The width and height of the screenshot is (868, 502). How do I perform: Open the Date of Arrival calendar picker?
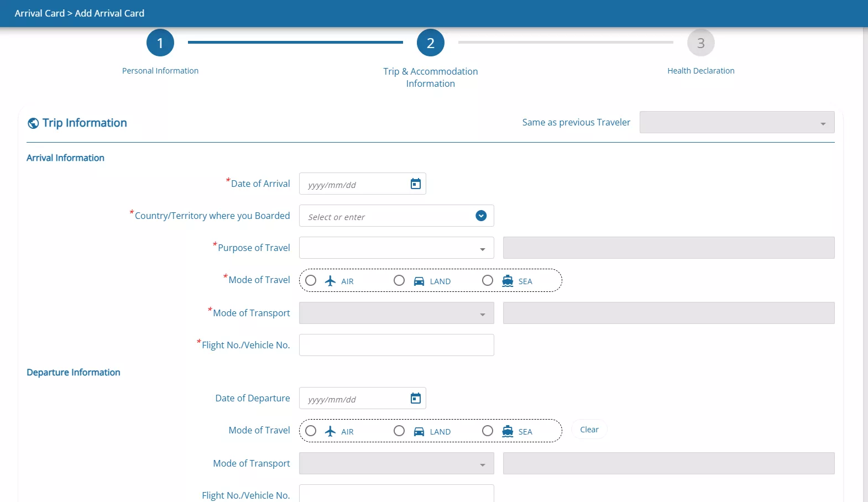(416, 184)
